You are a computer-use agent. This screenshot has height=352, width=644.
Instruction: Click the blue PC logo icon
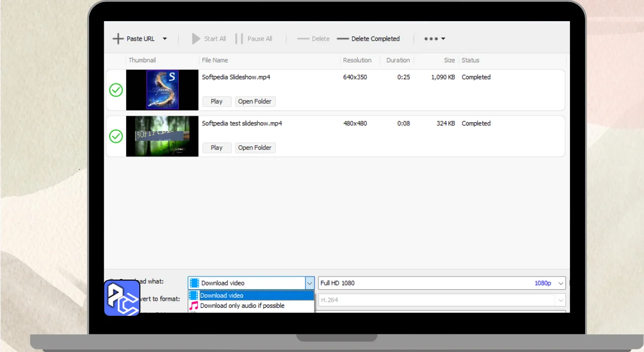(x=122, y=298)
